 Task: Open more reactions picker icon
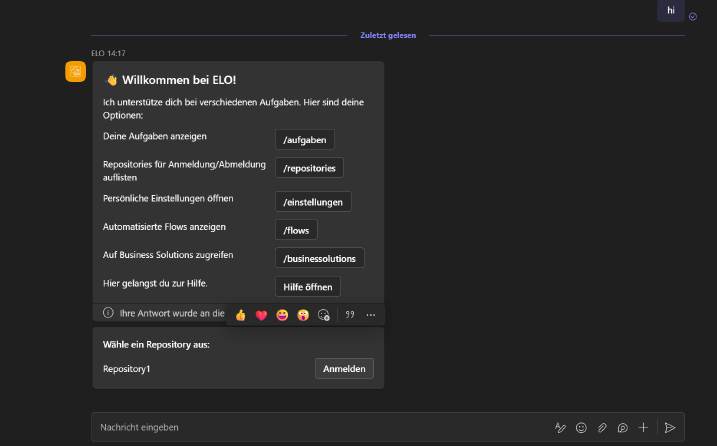pyautogui.click(x=324, y=315)
